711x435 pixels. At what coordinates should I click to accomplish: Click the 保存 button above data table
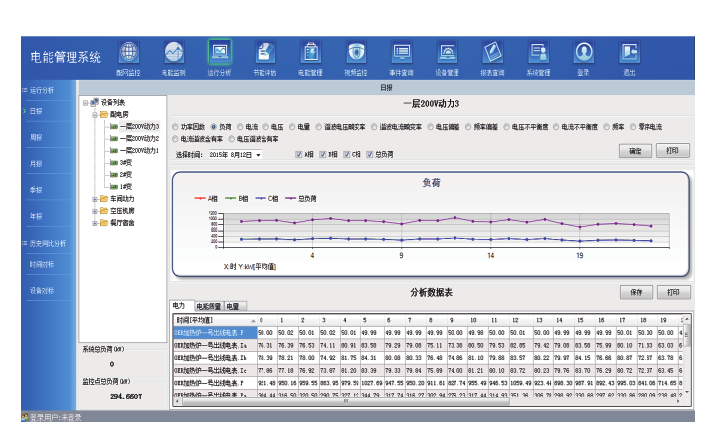[634, 292]
